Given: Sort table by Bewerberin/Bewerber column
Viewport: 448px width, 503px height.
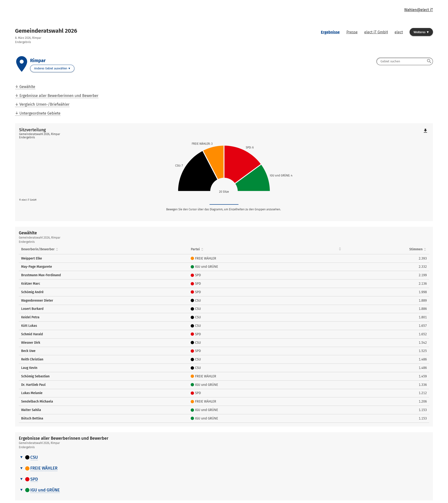Looking at the screenshot, I should click(39, 249).
